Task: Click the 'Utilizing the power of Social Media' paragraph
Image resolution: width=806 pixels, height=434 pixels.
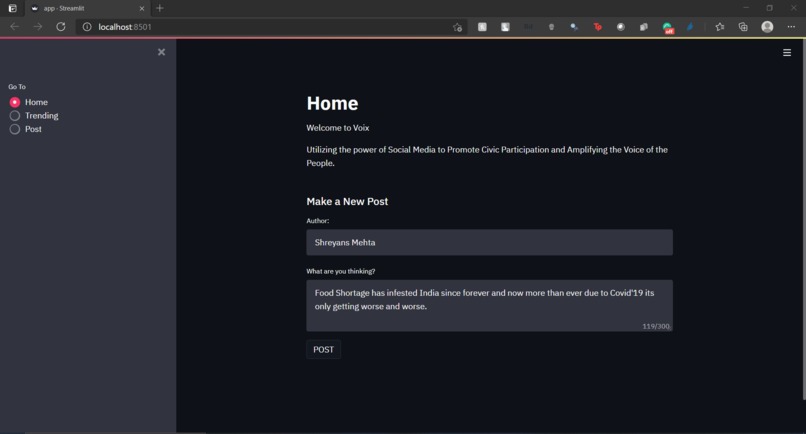Action: tap(487, 156)
